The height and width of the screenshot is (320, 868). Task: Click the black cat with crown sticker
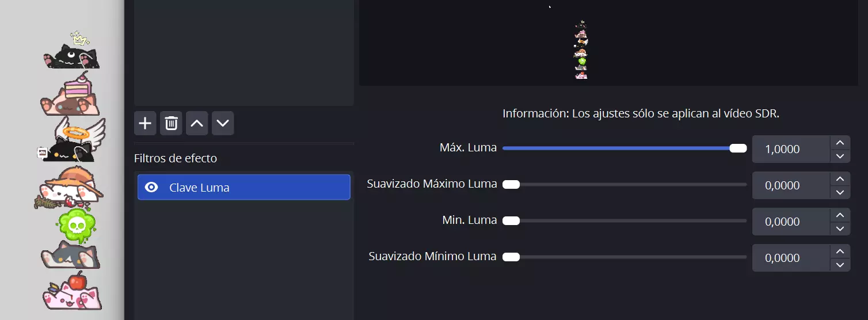[x=72, y=53]
